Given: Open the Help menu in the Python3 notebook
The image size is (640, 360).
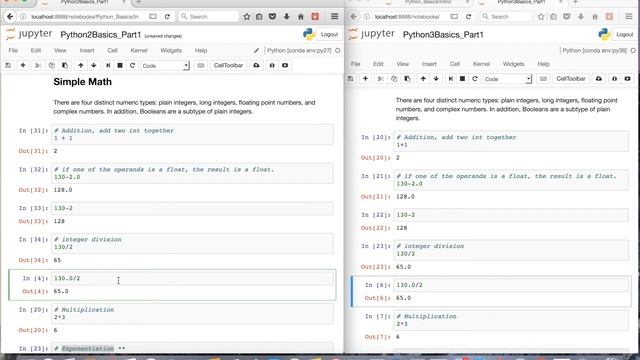Looking at the screenshot, I should click(543, 64).
